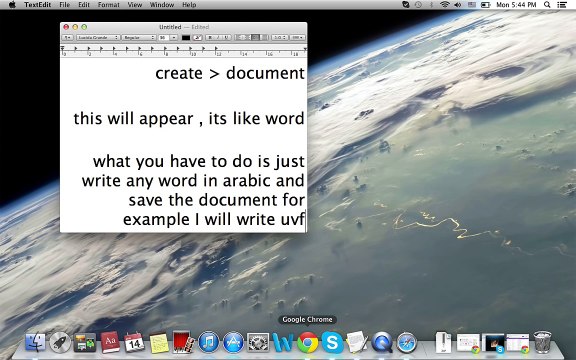Open the Dictionary app in Dock
Screen dimensions: 576x360
(110, 342)
